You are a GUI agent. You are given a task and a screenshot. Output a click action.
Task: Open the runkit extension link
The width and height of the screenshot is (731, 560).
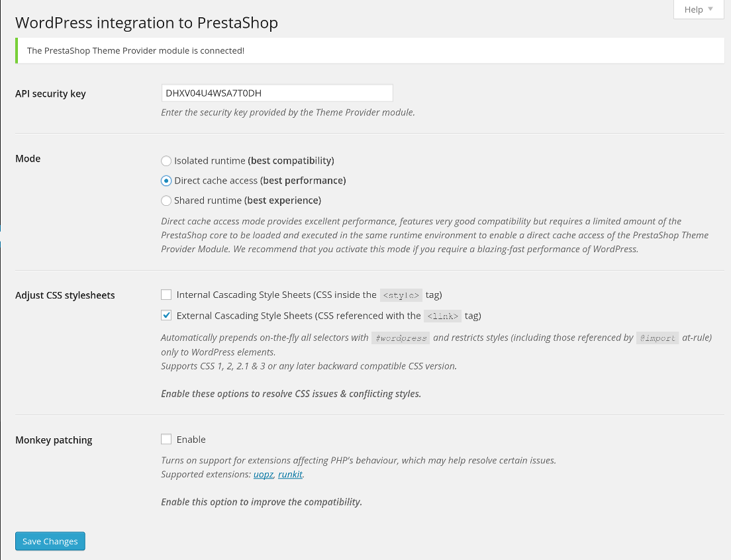pyautogui.click(x=290, y=475)
